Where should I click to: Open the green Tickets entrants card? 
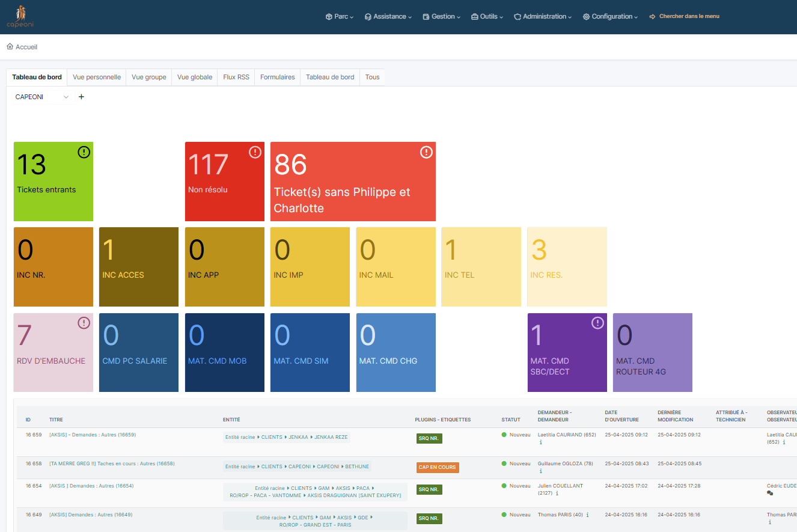point(53,182)
